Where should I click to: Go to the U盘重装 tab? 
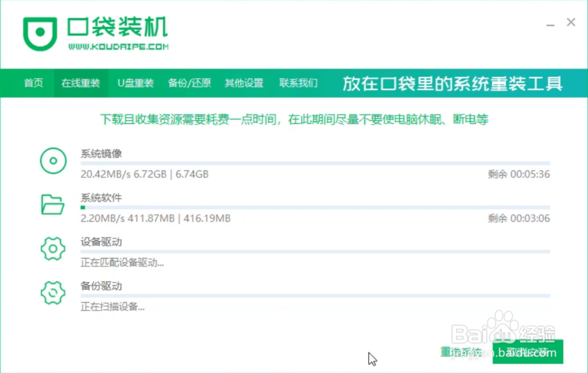click(136, 83)
